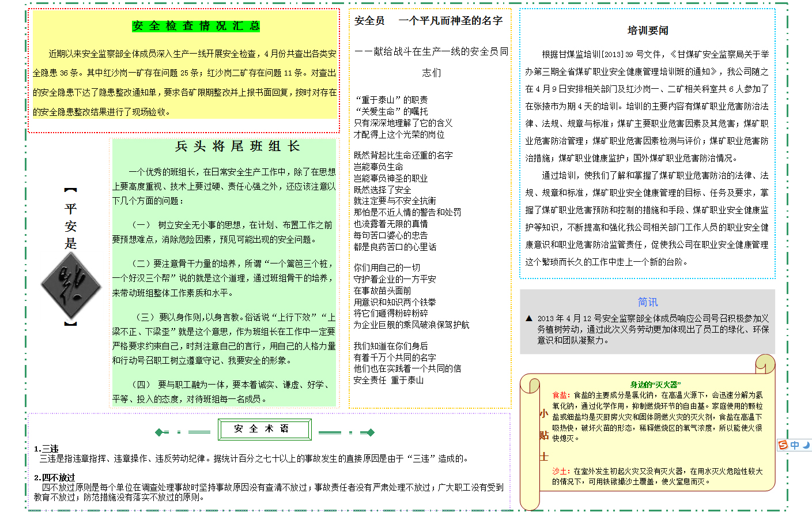Click the 兵头将尾班组长 heading
This screenshot has width=812, height=512.
pyautogui.click(x=237, y=146)
